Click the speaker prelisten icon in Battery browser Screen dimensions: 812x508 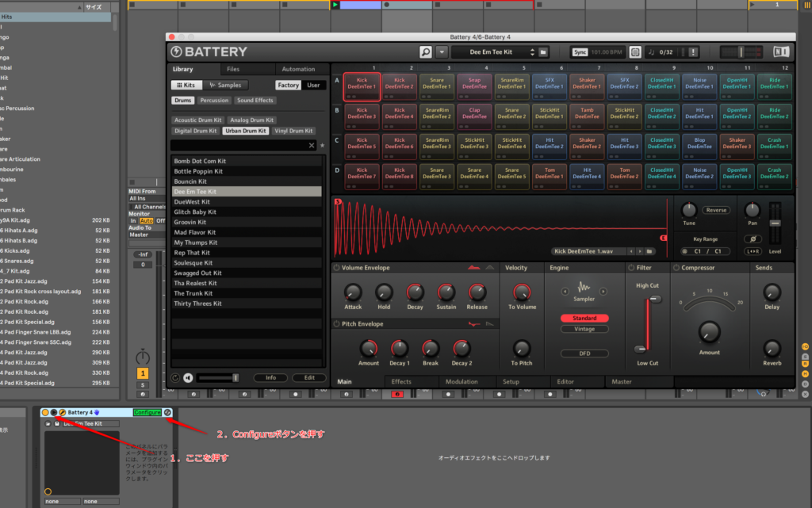188,378
